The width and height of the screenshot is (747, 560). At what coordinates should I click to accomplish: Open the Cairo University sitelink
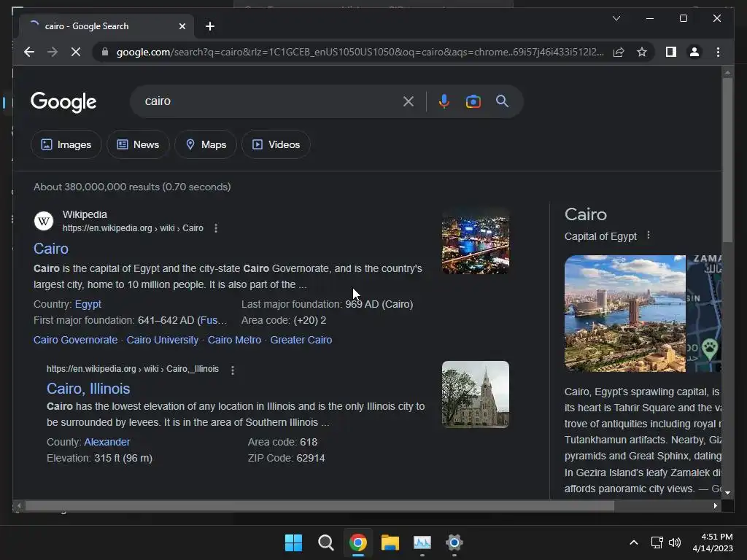(163, 340)
